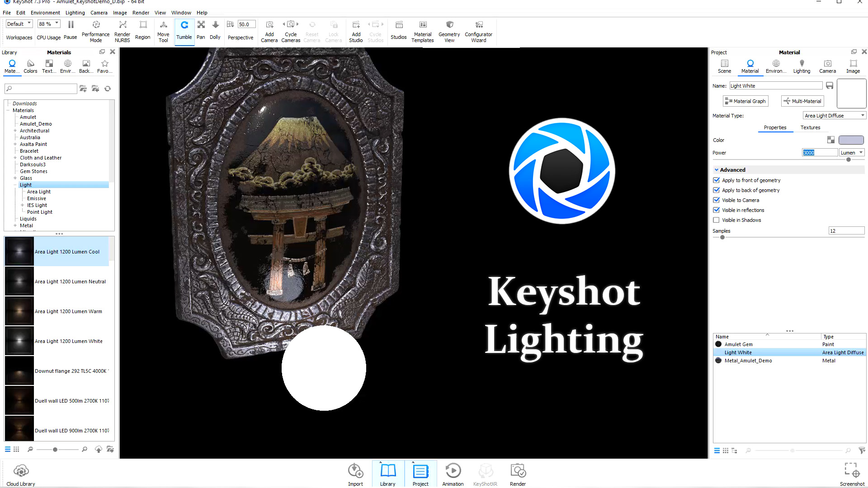The image size is (868, 488).
Task: Save the material to library
Action: pos(830,85)
